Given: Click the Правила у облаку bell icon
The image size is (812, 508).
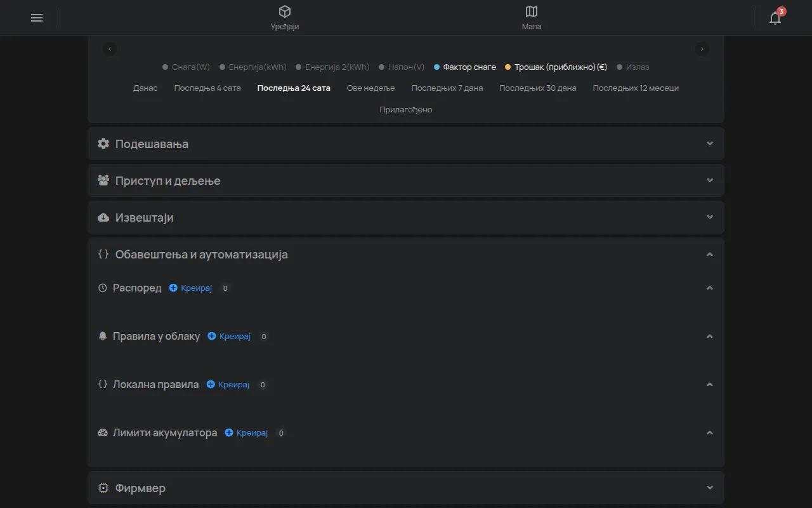Looking at the screenshot, I should point(103,336).
